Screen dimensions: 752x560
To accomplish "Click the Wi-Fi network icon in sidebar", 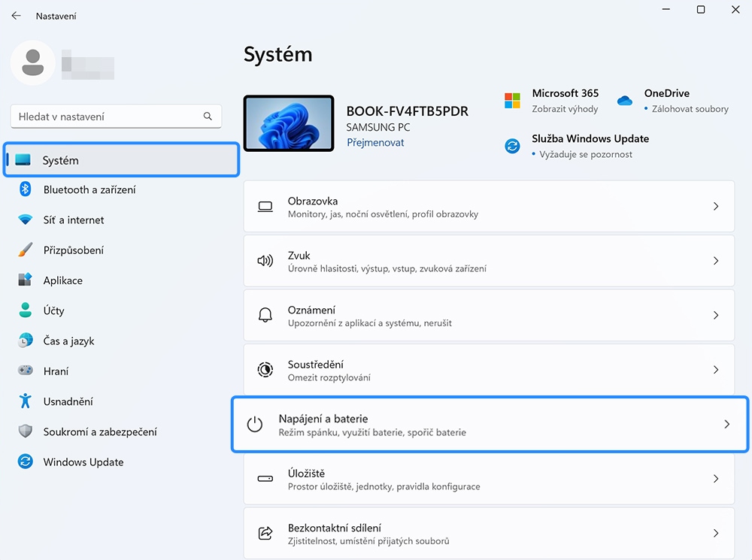I will [25, 219].
